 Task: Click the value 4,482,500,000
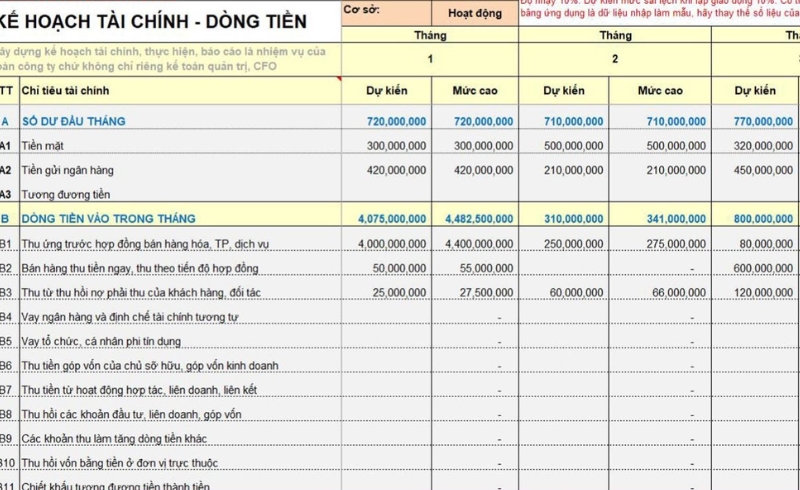coord(479,219)
